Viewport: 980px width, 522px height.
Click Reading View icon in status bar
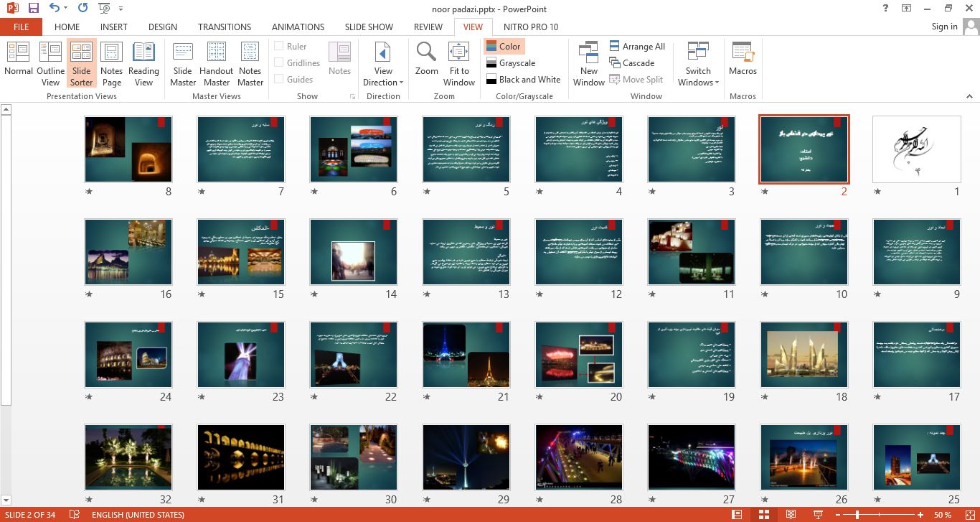(x=791, y=515)
